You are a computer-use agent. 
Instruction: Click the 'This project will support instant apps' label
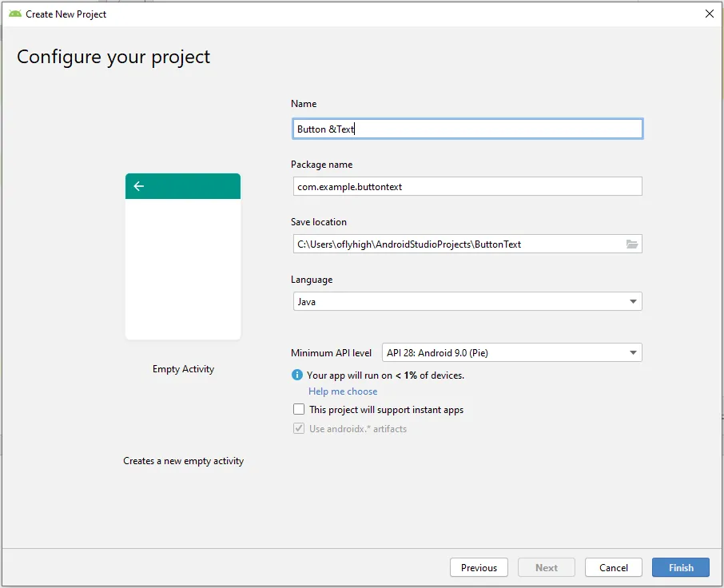pyautogui.click(x=387, y=410)
